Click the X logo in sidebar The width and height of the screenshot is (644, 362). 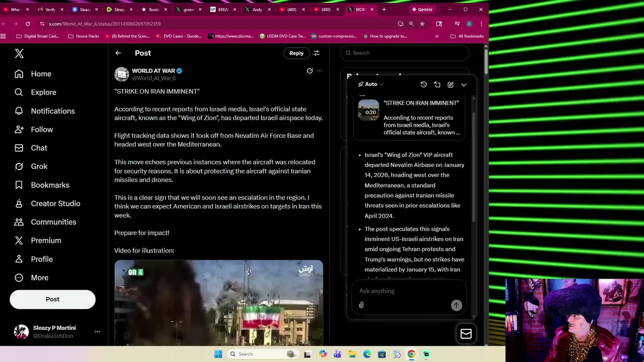click(19, 53)
